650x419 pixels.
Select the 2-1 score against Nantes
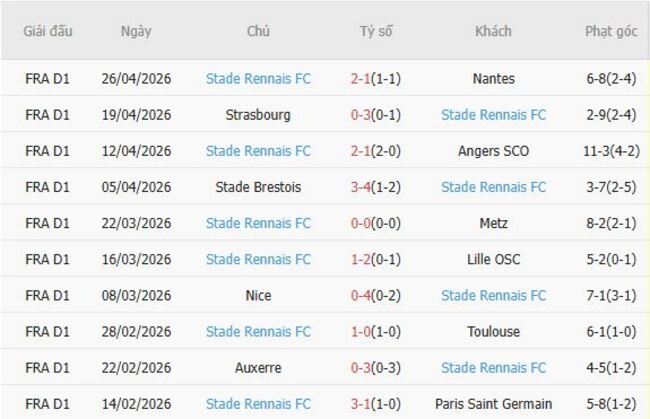(361, 79)
